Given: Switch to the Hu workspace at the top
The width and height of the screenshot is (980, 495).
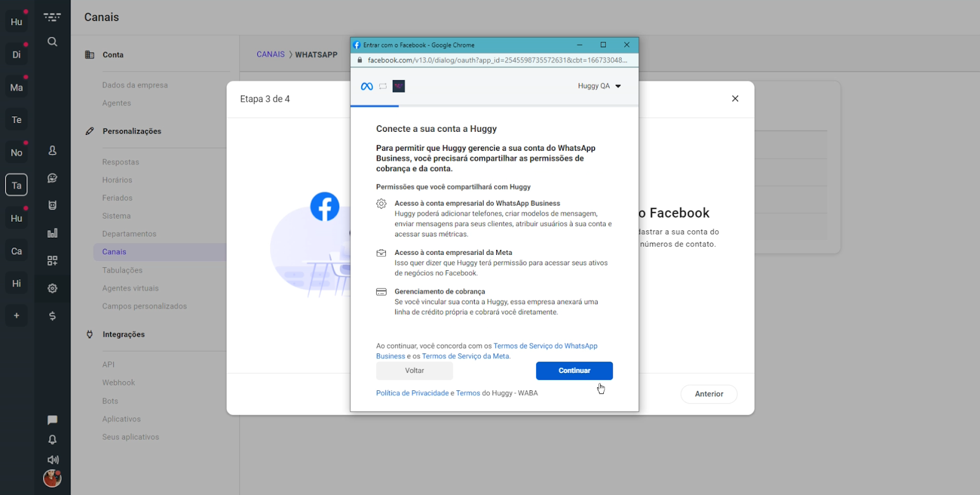Looking at the screenshot, I should coord(17,22).
